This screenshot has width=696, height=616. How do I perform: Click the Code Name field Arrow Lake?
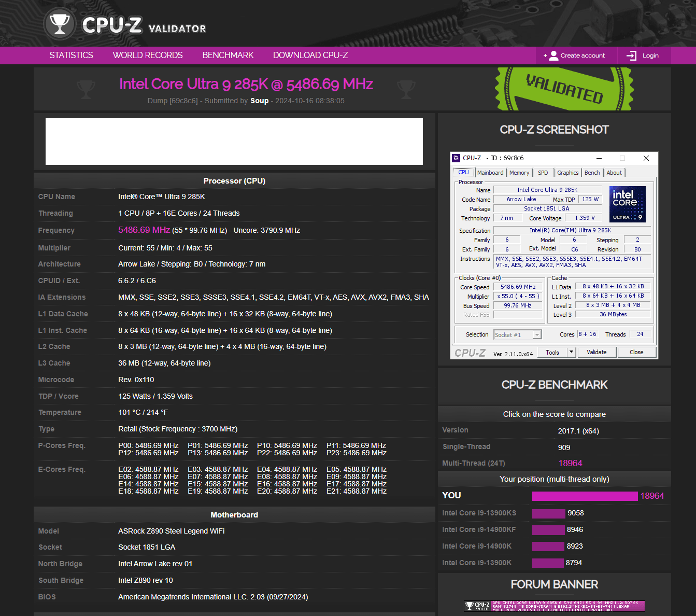click(x=521, y=199)
